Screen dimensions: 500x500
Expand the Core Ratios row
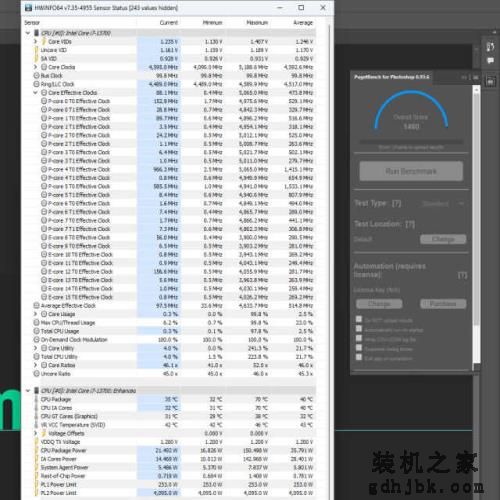(x=36, y=365)
